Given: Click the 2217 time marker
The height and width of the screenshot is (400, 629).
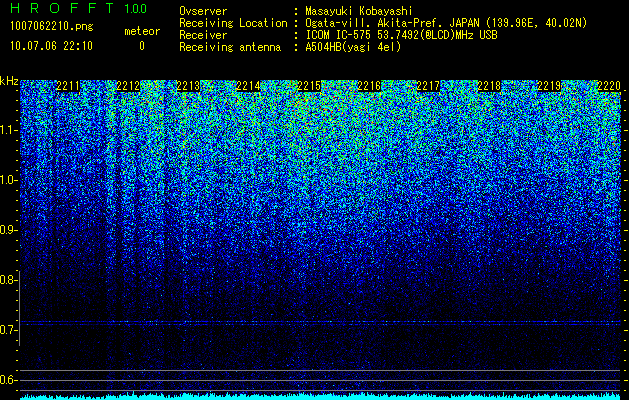Looking at the screenshot, I should click(428, 86).
